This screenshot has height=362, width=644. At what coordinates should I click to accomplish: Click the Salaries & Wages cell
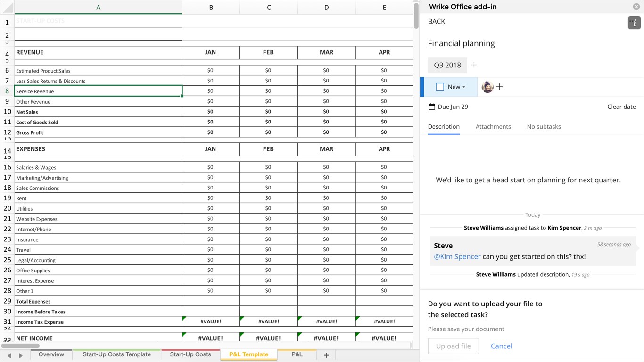[98, 167]
